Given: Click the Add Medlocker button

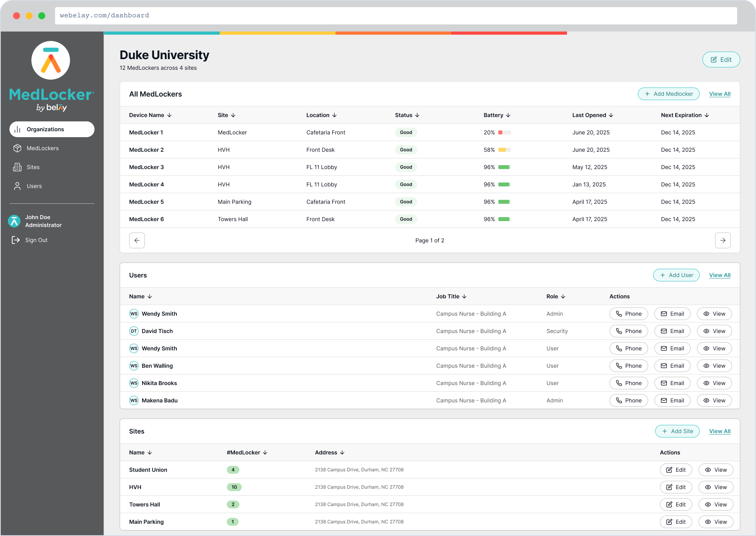Looking at the screenshot, I should [668, 94].
